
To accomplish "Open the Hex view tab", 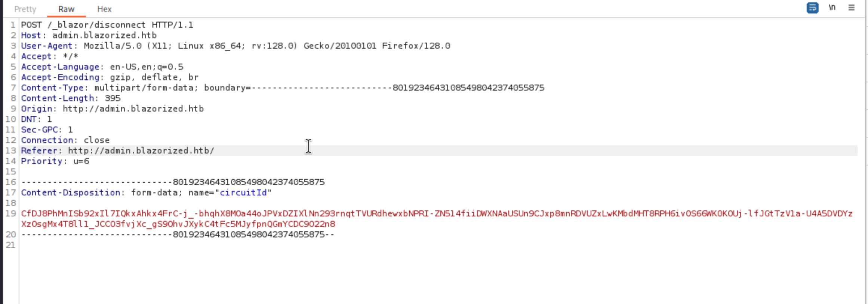I will tap(104, 9).
